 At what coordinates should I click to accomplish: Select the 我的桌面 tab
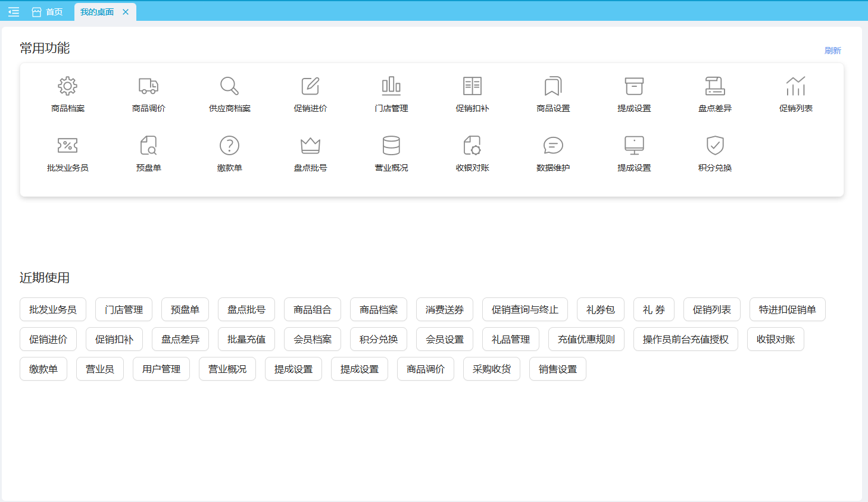(x=97, y=12)
